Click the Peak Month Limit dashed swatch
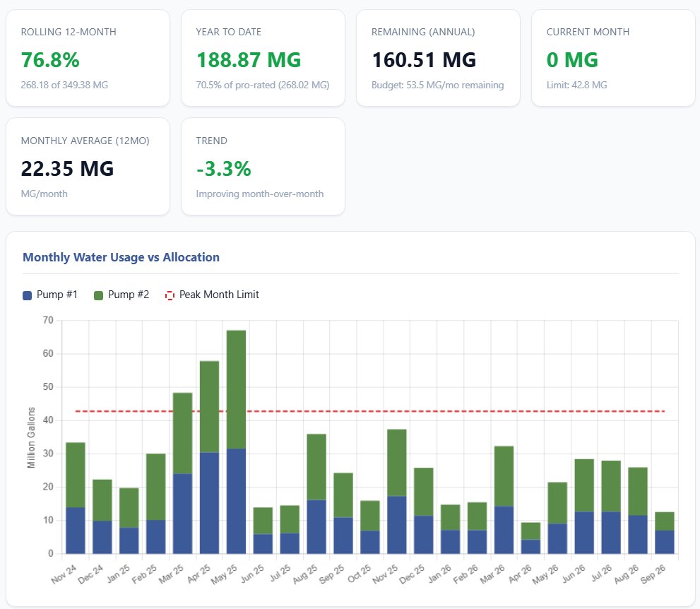This screenshot has width=700, height=609. click(x=170, y=295)
